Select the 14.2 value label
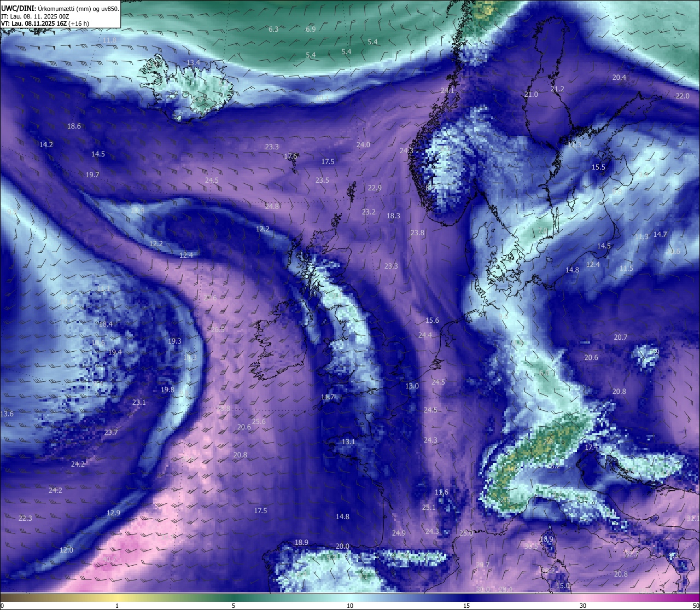The width and height of the screenshot is (700, 610). tap(46, 145)
